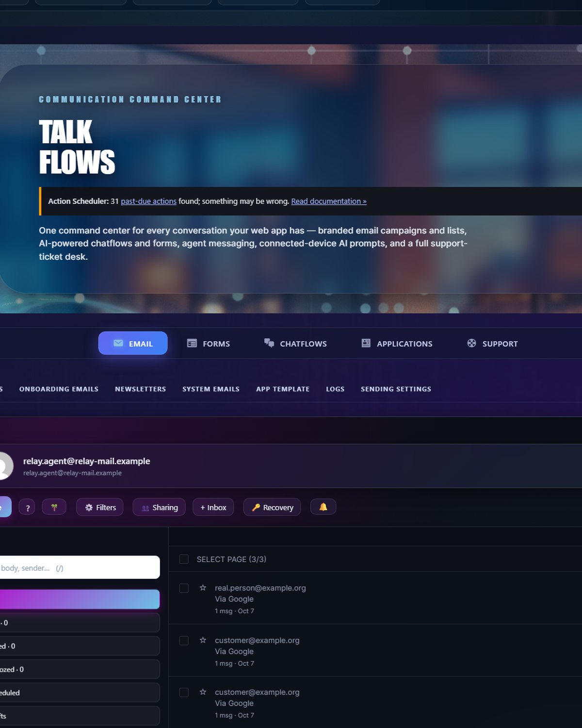
Task: Open the Support tab
Action: point(492,344)
